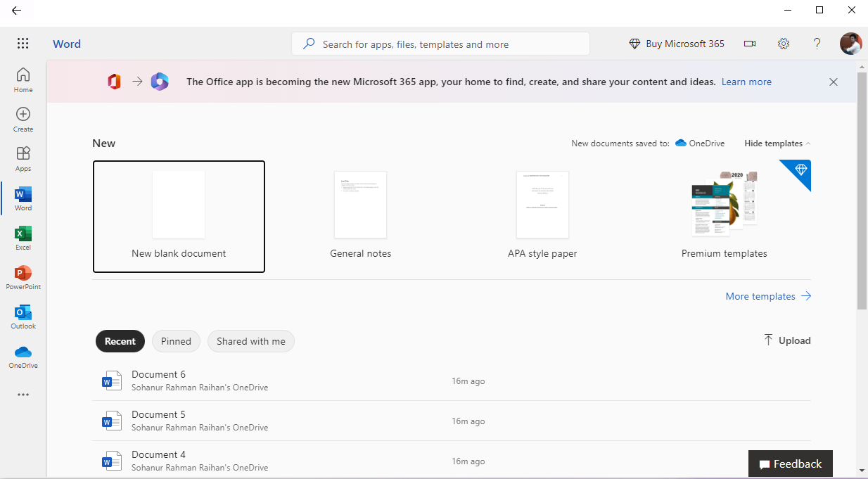
Task: Select the Shared with me tab
Action: click(x=251, y=341)
